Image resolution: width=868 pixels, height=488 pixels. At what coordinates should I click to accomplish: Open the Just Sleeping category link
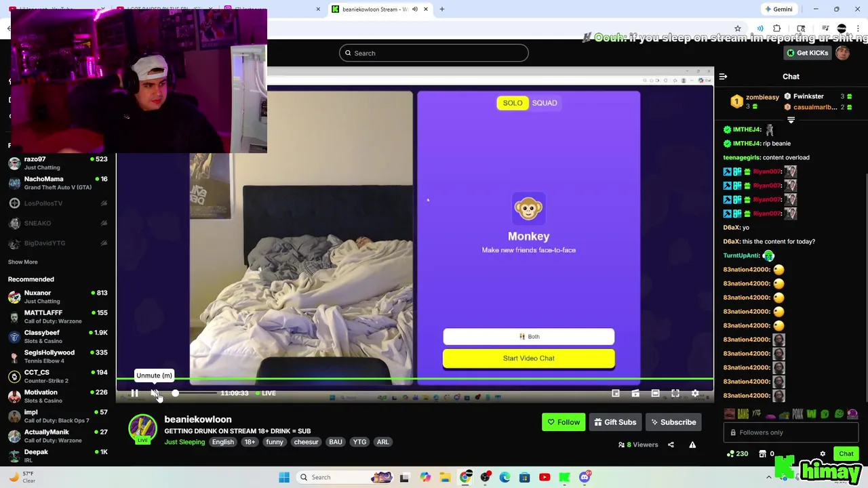(x=184, y=442)
